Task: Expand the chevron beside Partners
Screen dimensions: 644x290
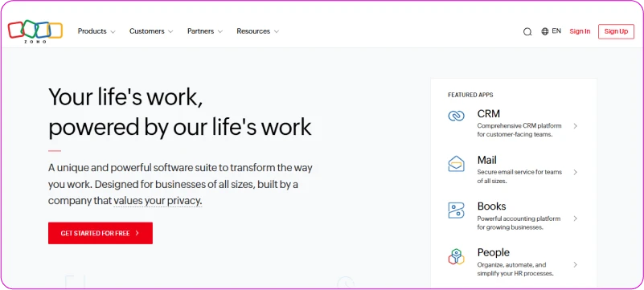Action: 220,31
